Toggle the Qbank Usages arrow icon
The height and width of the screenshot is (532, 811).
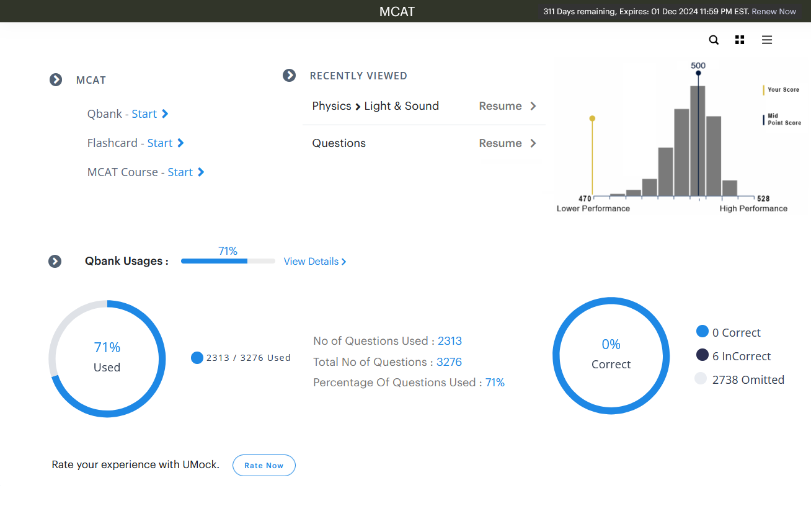(55, 261)
